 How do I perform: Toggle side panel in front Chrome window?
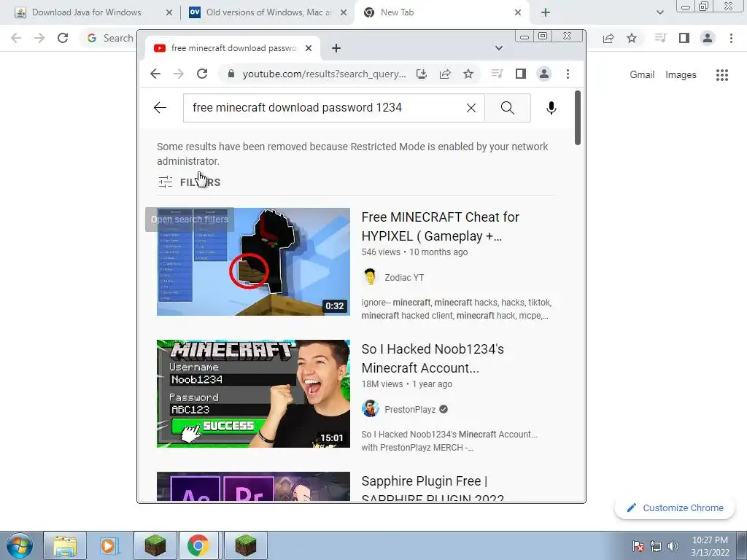521,74
